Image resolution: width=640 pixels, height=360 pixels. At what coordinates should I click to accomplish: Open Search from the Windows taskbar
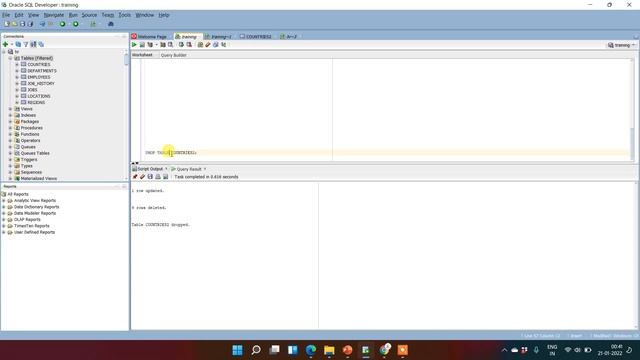point(256,350)
